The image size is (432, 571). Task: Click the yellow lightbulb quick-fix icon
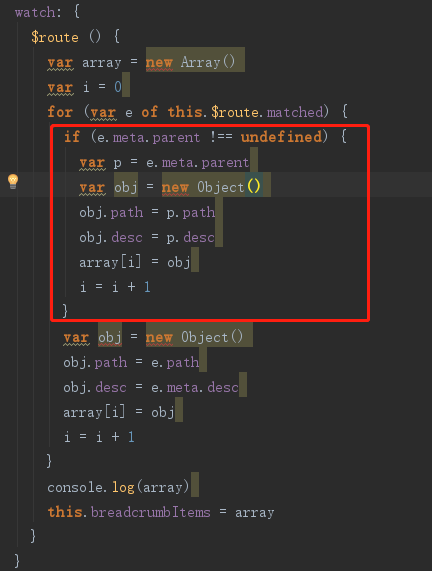(x=13, y=181)
